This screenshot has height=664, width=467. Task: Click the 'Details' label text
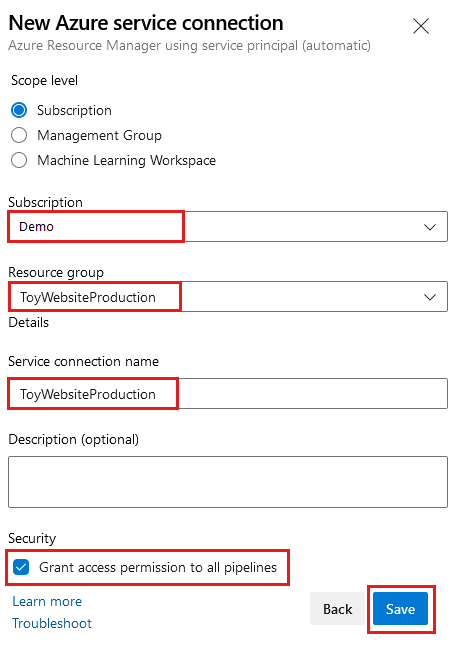(29, 323)
